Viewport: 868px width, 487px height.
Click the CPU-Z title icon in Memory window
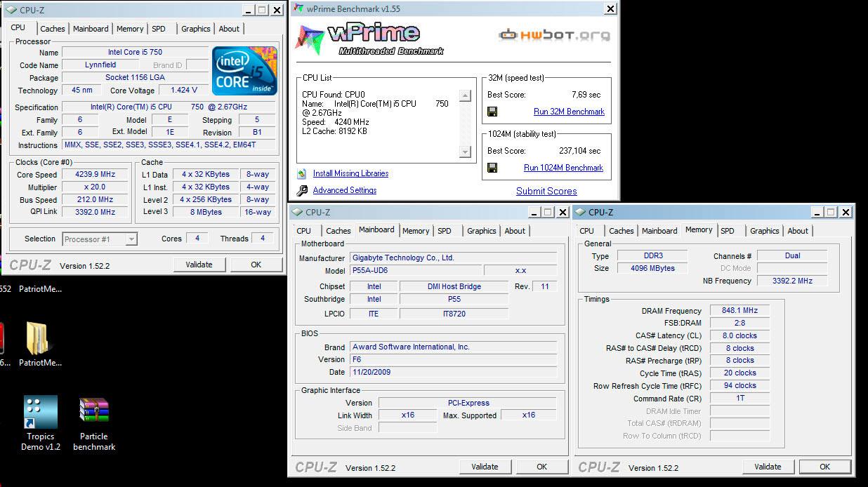pyautogui.click(x=581, y=212)
